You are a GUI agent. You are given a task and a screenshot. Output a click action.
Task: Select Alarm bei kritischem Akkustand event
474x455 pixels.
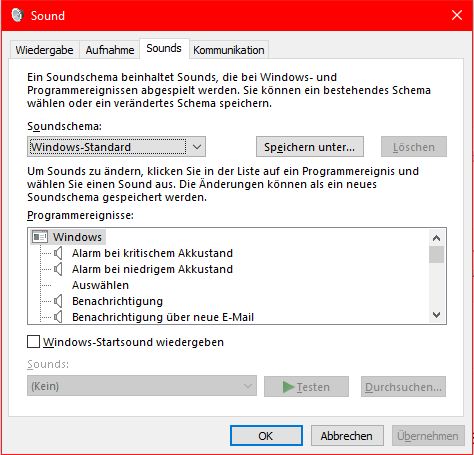click(x=152, y=253)
